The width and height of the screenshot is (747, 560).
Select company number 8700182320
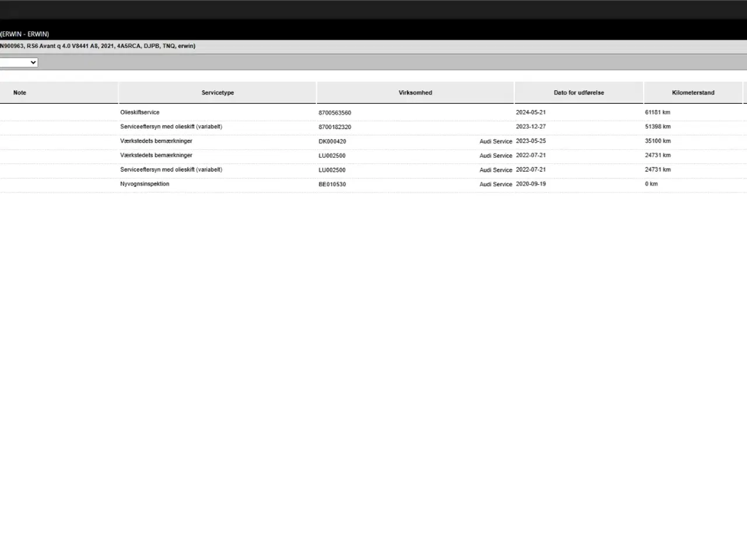point(335,127)
